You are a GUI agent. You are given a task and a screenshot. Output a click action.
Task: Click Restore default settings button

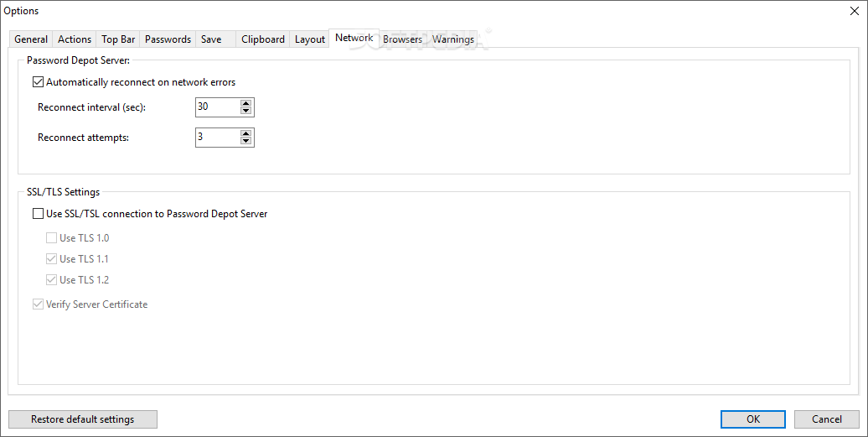tap(83, 419)
